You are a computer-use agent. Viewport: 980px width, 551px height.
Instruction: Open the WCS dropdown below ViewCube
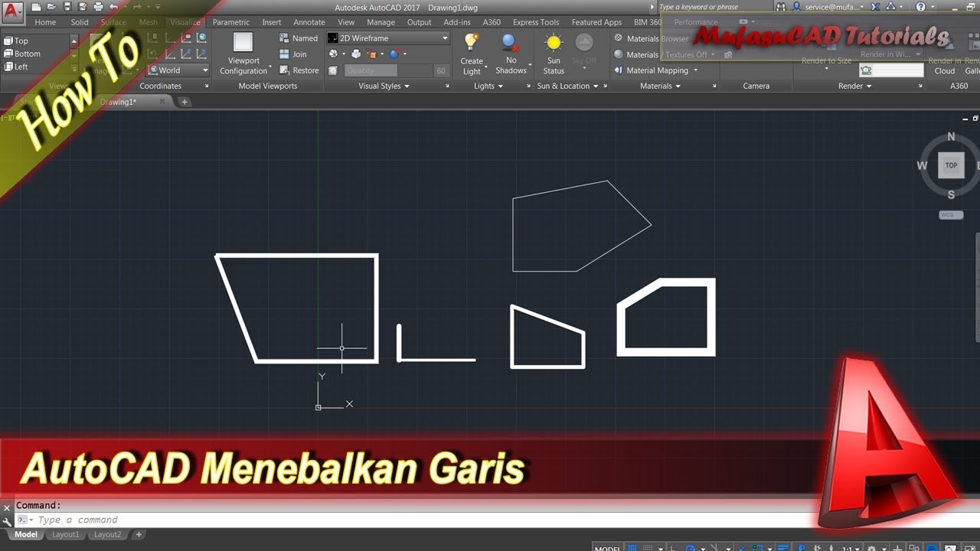point(951,215)
